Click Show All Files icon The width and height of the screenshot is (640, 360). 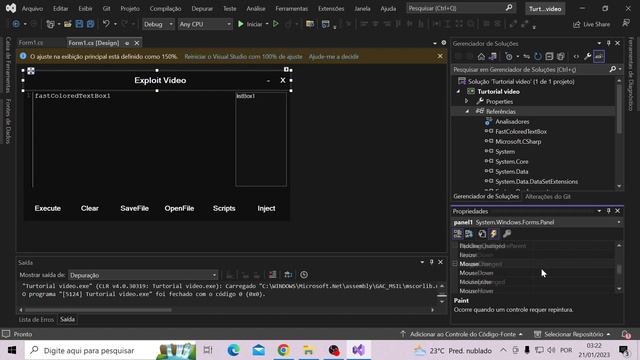pyautogui.click(x=561, y=57)
